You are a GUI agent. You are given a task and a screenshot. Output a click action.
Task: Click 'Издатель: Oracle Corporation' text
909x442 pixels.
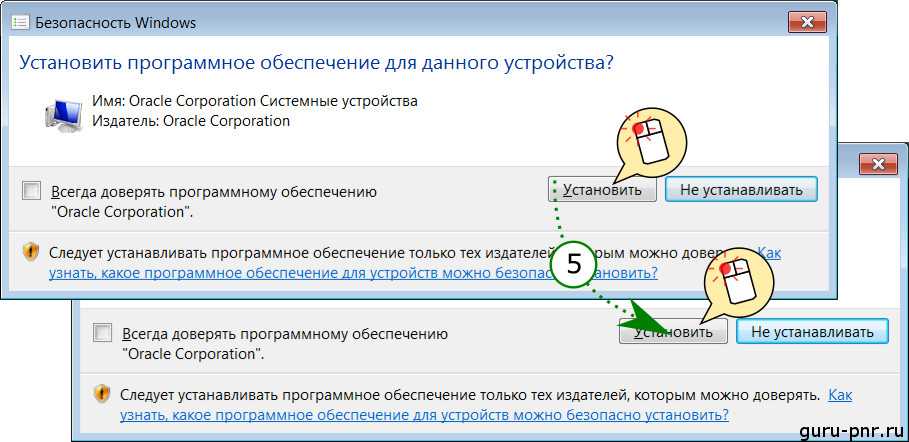191,121
